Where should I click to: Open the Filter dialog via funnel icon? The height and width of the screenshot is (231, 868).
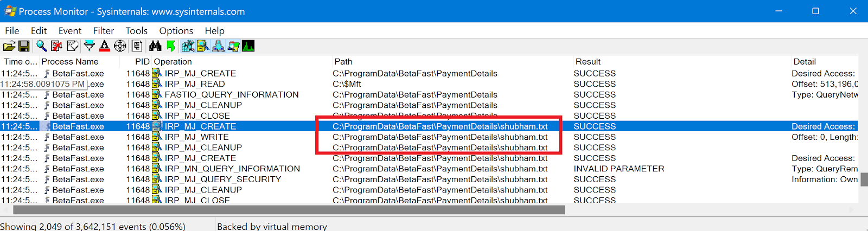click(x=90, y=46)
